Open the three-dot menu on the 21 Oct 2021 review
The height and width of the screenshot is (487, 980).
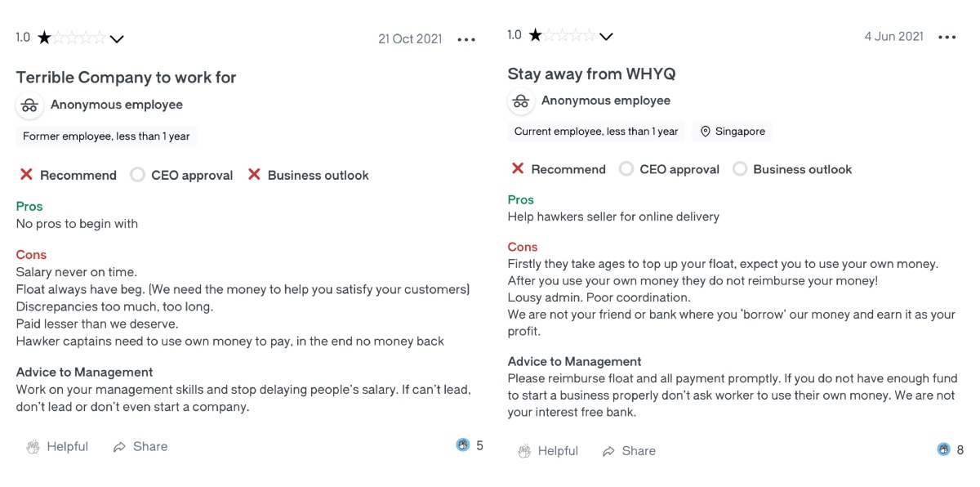(466, 39)
